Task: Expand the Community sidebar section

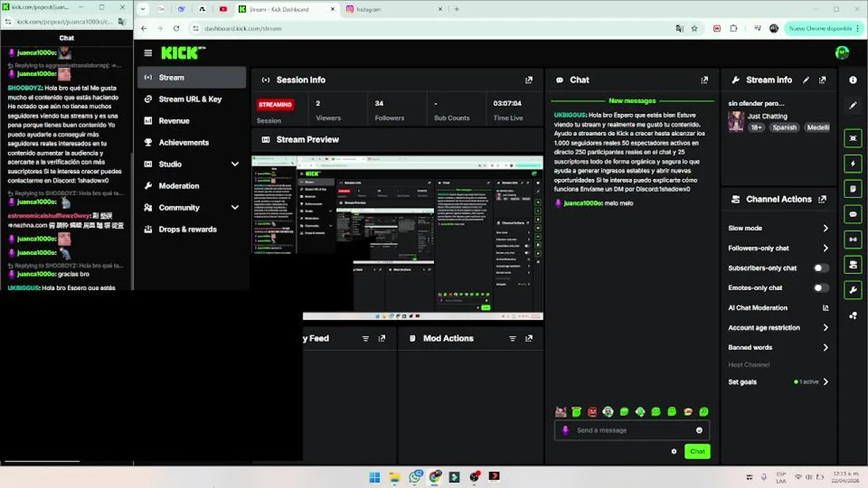Action: point(235,207)
